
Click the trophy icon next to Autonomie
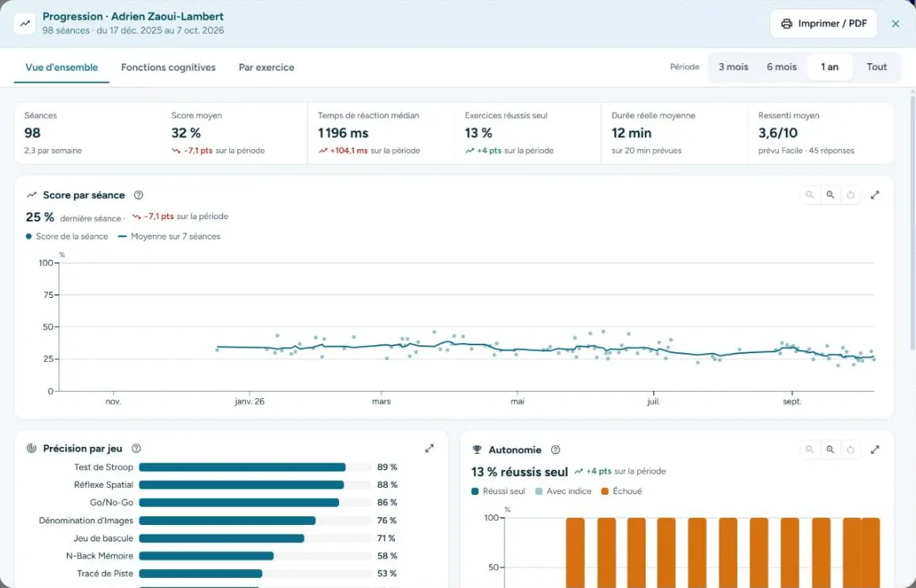(x=477, y=449)
